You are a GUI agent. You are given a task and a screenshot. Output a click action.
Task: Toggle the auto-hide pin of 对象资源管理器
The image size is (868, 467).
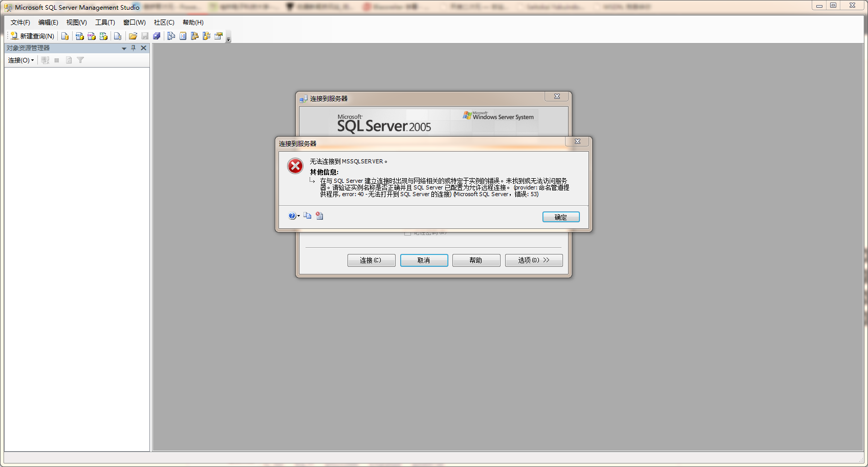point(134,48)
